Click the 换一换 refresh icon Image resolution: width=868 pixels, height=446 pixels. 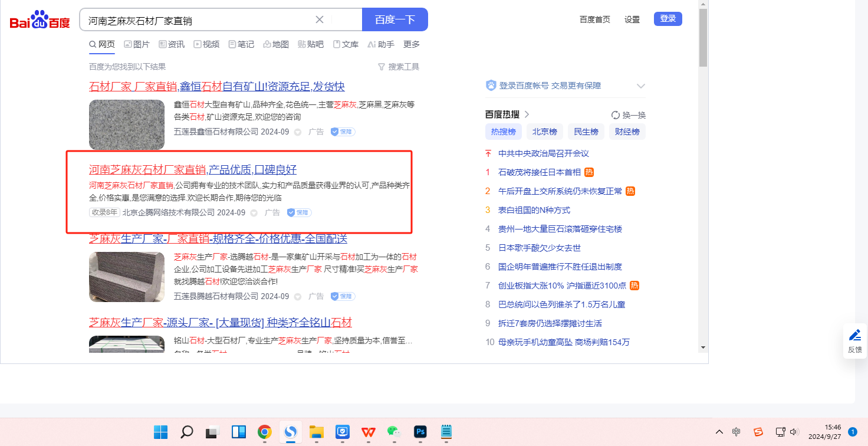tap(616, 115)
